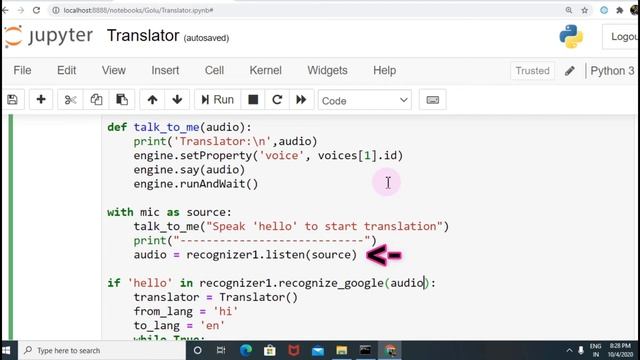Image resolution: width=640 pixels, height=360 pixels.
Task: Click the 'with mic as source:' line
Action: (169, 212)
